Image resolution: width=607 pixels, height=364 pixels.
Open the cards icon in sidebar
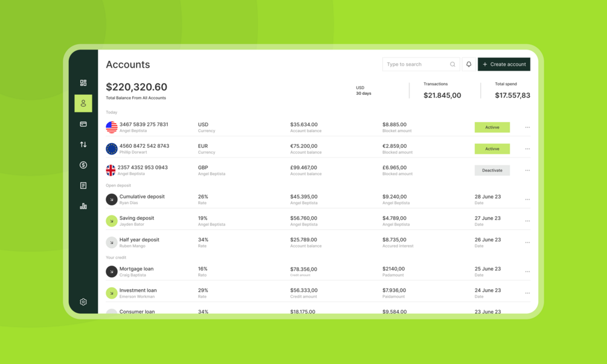click(83, 124)
